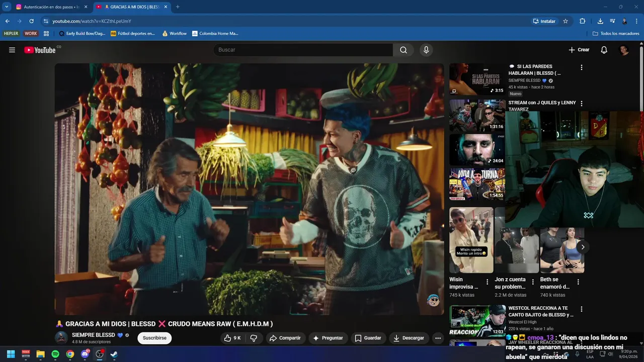This screenshot has width=644, height=362.
Task: Click the Compartir button
Action: [285, 338]
